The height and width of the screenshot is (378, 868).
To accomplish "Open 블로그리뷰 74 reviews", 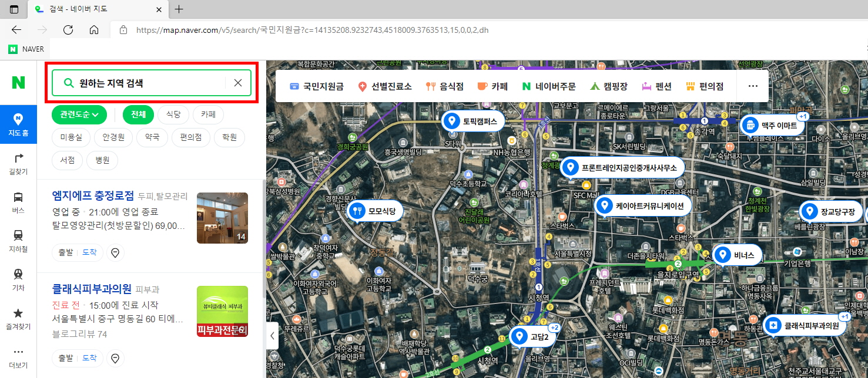I will 79,335.
